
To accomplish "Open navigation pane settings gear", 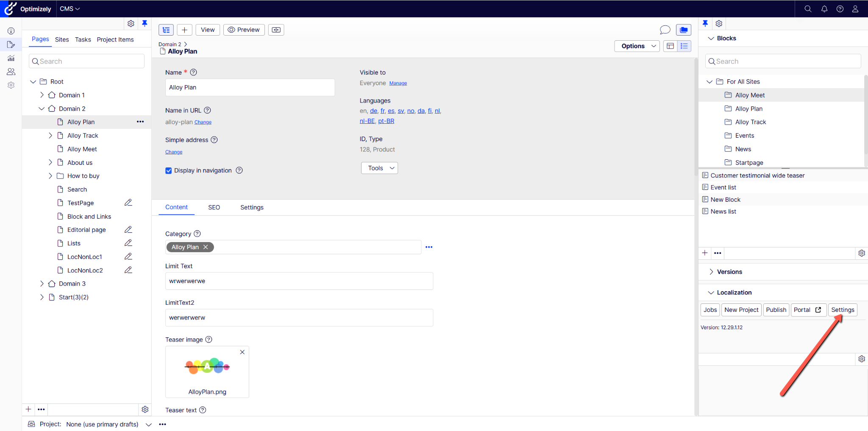I will [131, 24].
